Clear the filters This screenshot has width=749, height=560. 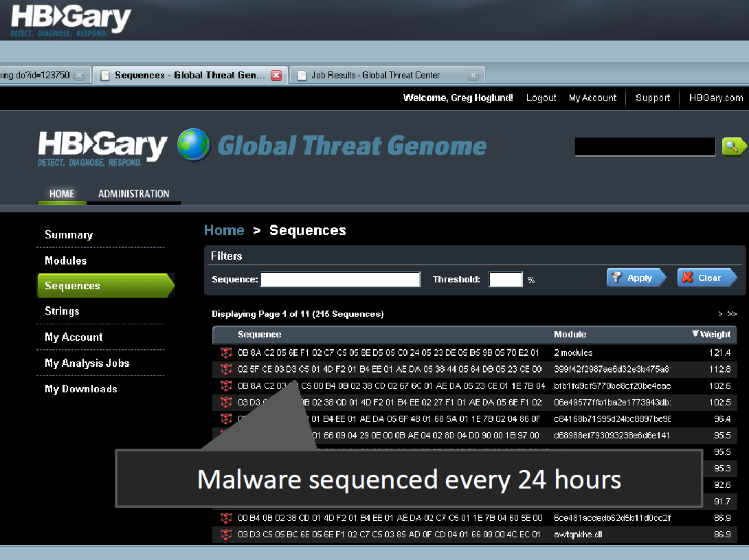(x=707, y=278)
